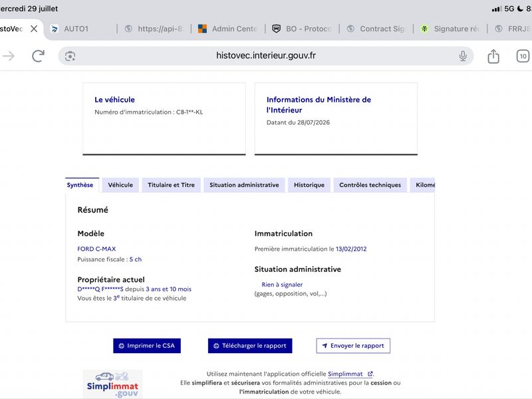Click the Admin Center tab favicon

pos(203,29)
